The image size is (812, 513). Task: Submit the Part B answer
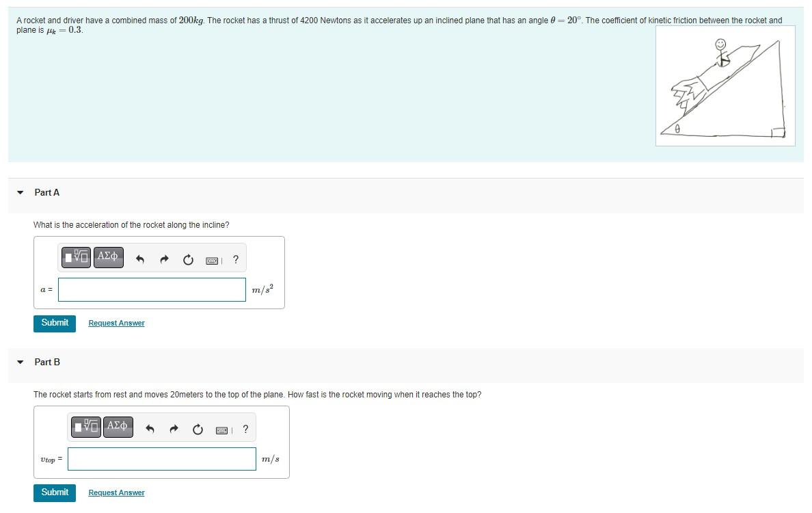pyautogui.click(x=55, y=492)
